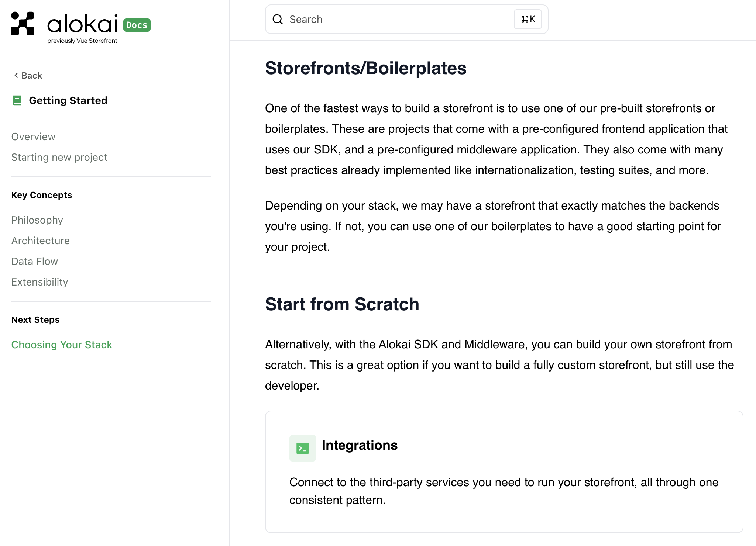Click the alokai wordmark text
Image resolution: width=756 pixels, height=546 pixels.
(x=82, y=24)
